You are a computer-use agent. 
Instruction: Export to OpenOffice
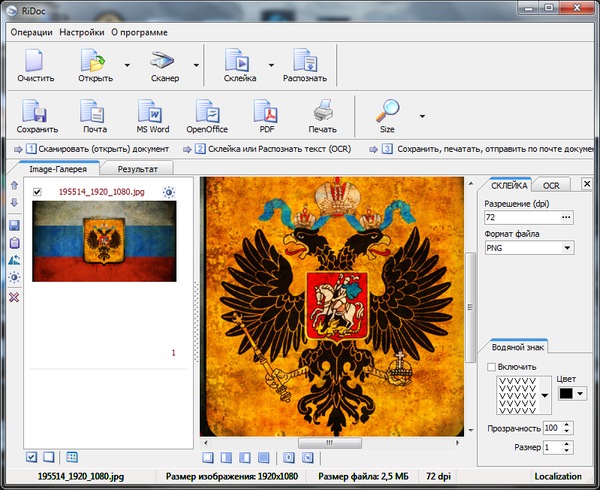(207, 112)
